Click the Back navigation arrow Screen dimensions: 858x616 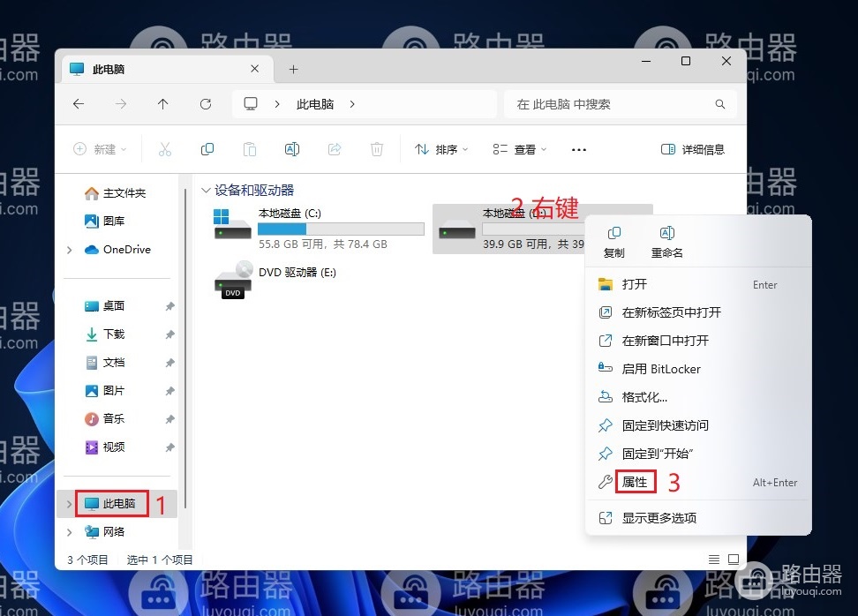click(79, 104)
